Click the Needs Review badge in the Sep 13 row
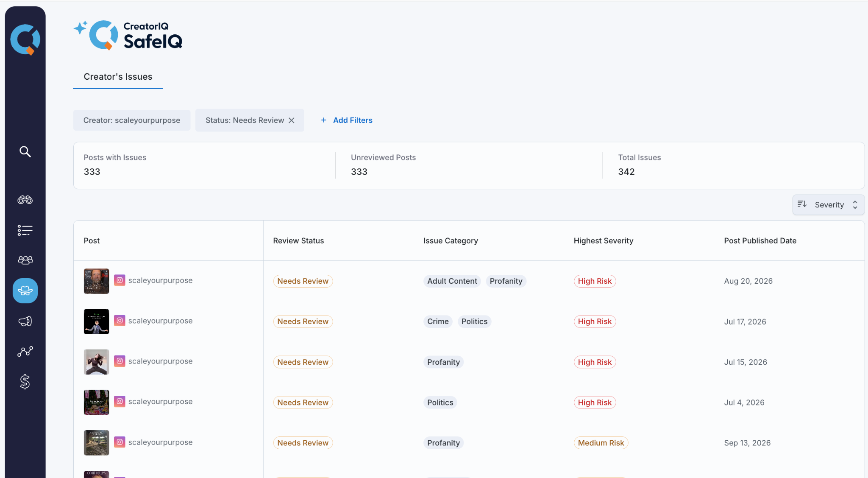Screen dimensions: 868x478 pyautogui.click(x=303, y=443)
